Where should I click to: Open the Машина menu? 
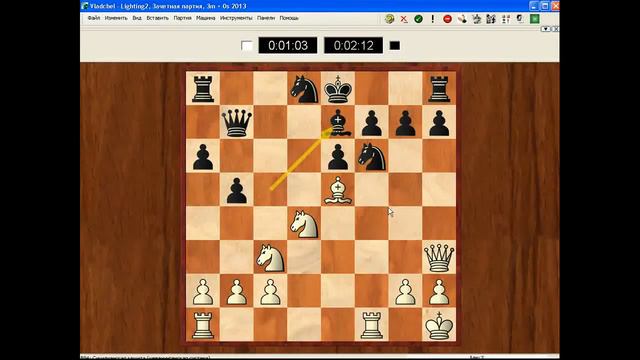(205, 18)
